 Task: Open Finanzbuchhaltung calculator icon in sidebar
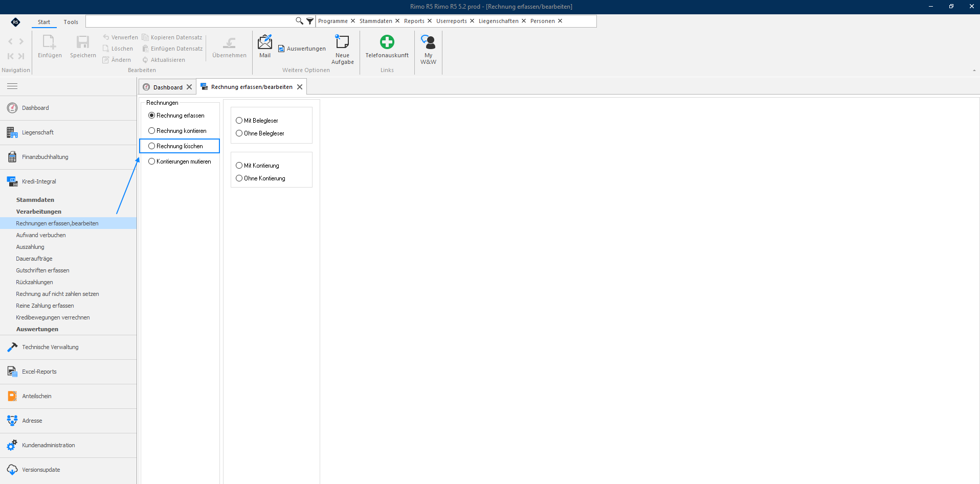click(12, 157)
